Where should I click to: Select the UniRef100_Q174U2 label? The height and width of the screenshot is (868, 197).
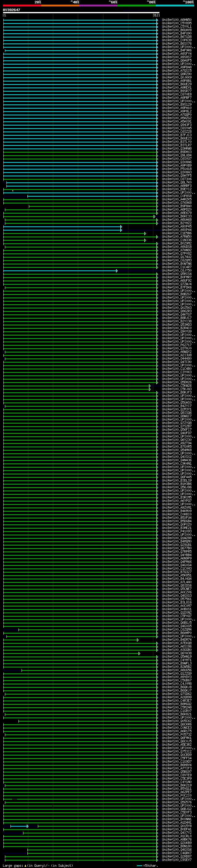point(176,257)
